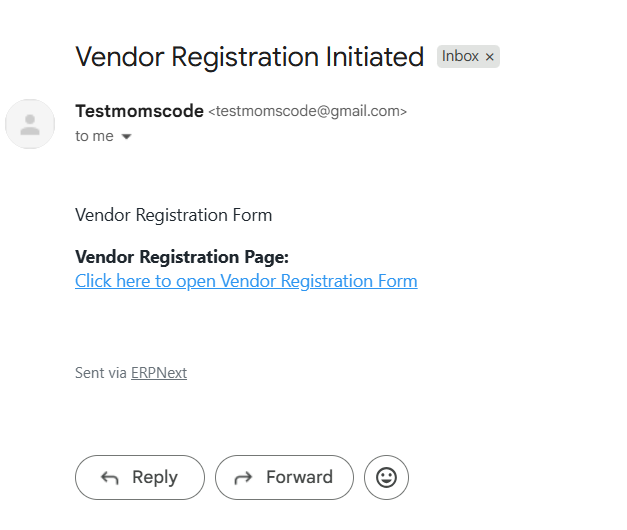The height and width of the screenshot is (530, 627).
Task: Remove the Inbox label with the ×
Action: 490,57
